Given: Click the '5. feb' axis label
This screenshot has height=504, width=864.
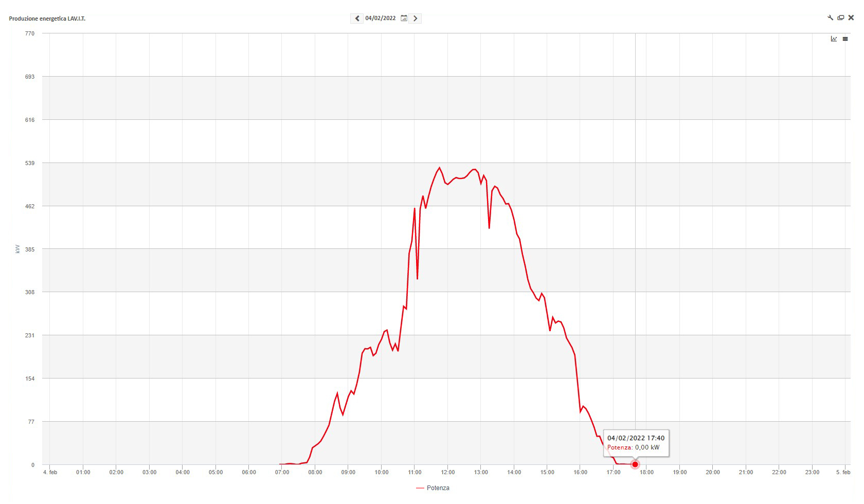Looking at the screenshot, I should pyautogui.click(x=843, y=472).
